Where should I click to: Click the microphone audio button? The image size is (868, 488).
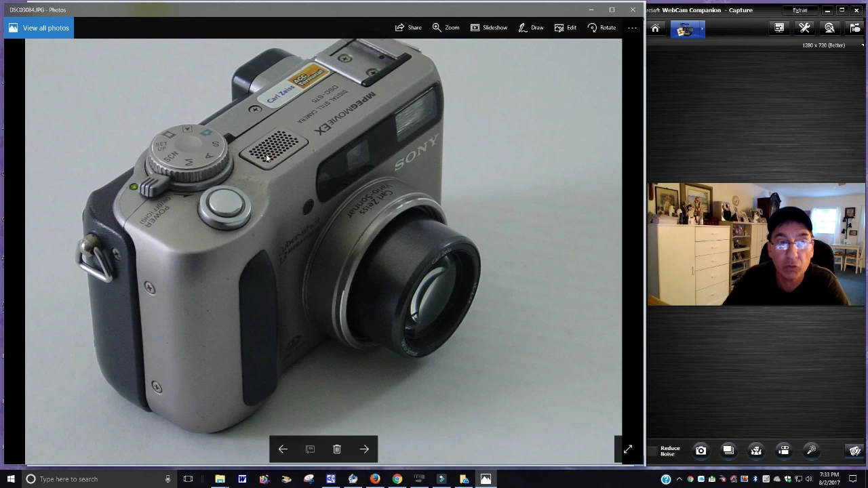[x=812, y=451]
